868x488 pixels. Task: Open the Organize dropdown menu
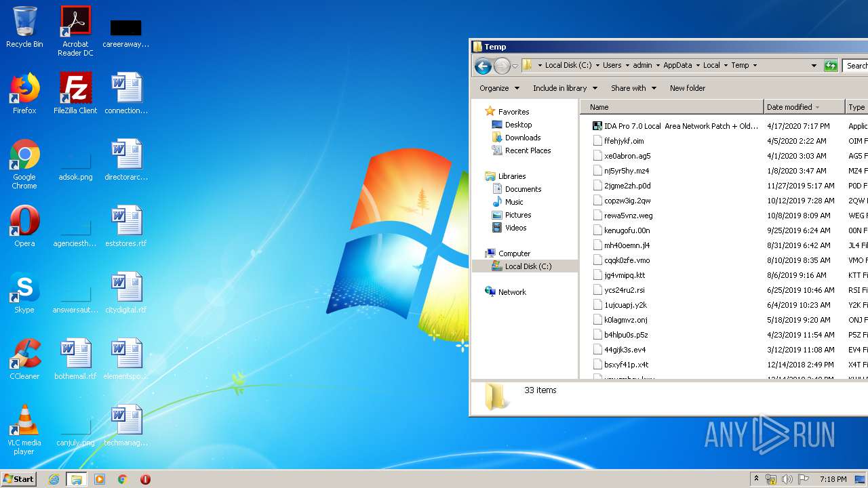[499, 88]
